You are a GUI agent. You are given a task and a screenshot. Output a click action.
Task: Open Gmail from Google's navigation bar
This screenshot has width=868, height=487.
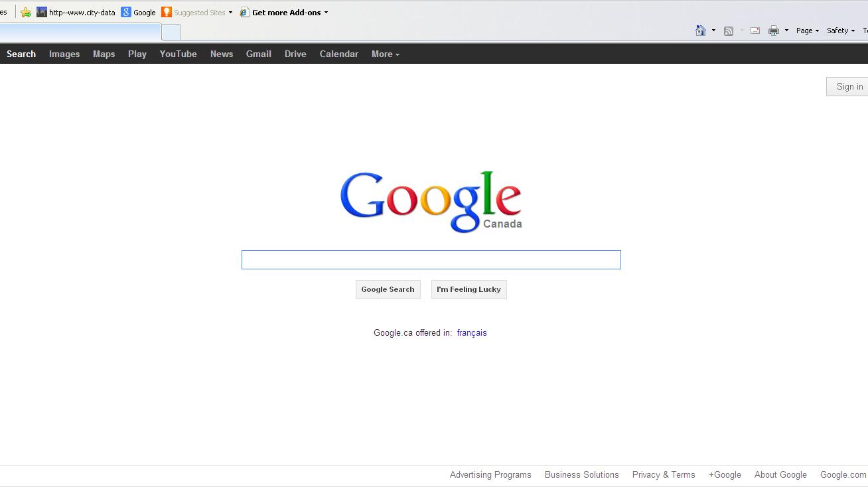coord(258,54)
